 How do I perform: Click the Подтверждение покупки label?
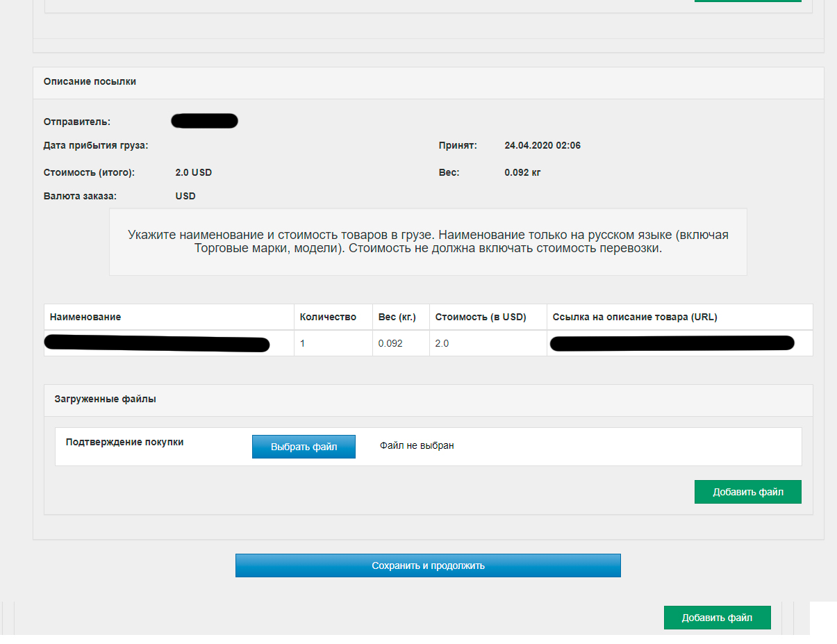pyautogui.click(x=124, y=442)
